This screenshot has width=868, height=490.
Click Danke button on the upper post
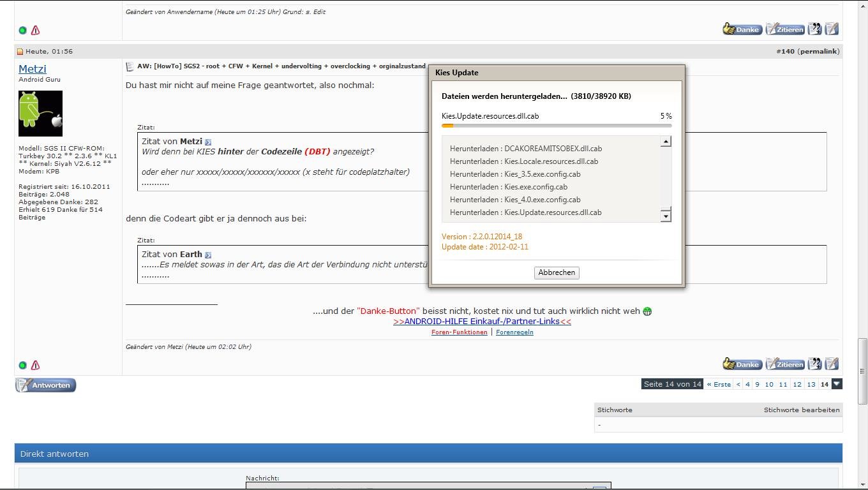[x=742, y=29]
